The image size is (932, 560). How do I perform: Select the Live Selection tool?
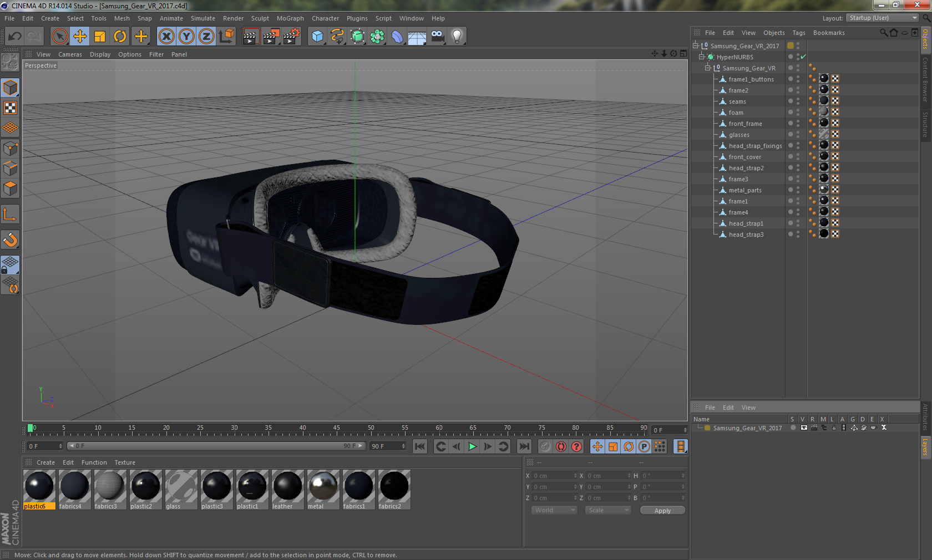[59, 37]
